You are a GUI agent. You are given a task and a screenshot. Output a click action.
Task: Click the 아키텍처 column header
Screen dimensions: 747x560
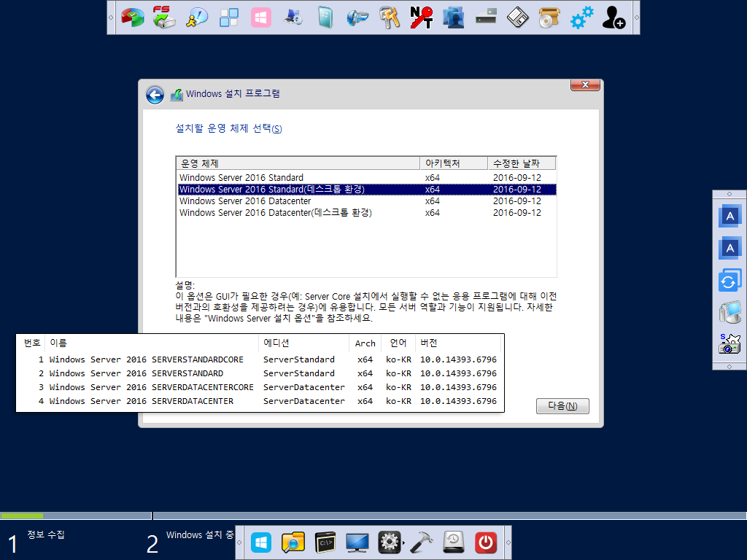click(454, 163)
